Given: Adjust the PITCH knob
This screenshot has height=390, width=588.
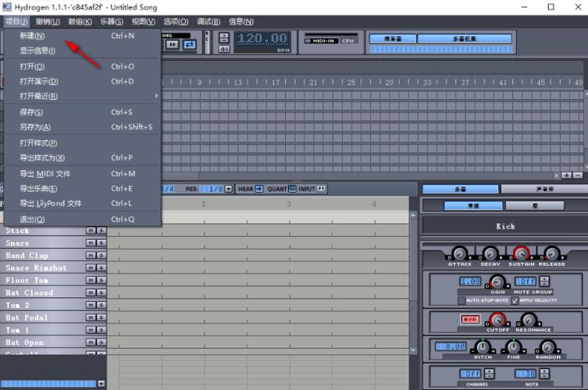Looking at the screenshot, I should [x=483, y=347].
